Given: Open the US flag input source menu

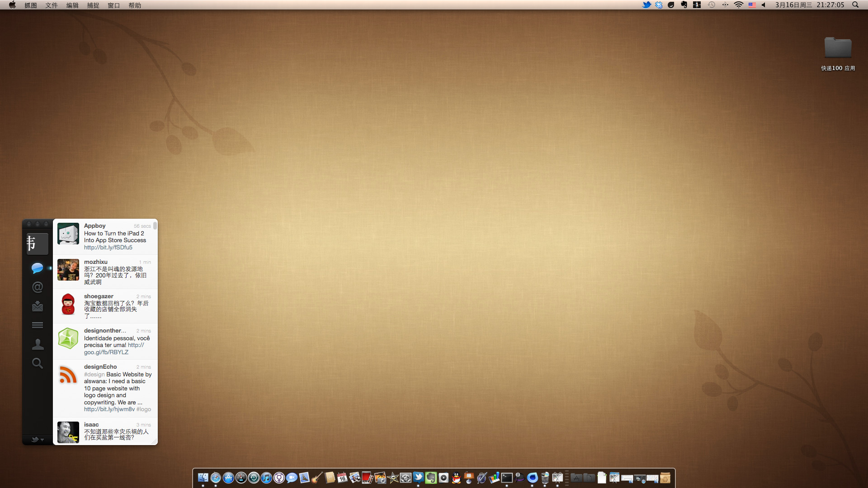Looking at the screenshot, I should point(752,5).
